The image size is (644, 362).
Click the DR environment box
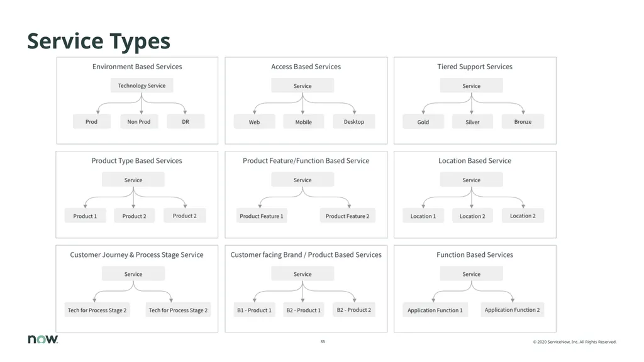[186, 121]
